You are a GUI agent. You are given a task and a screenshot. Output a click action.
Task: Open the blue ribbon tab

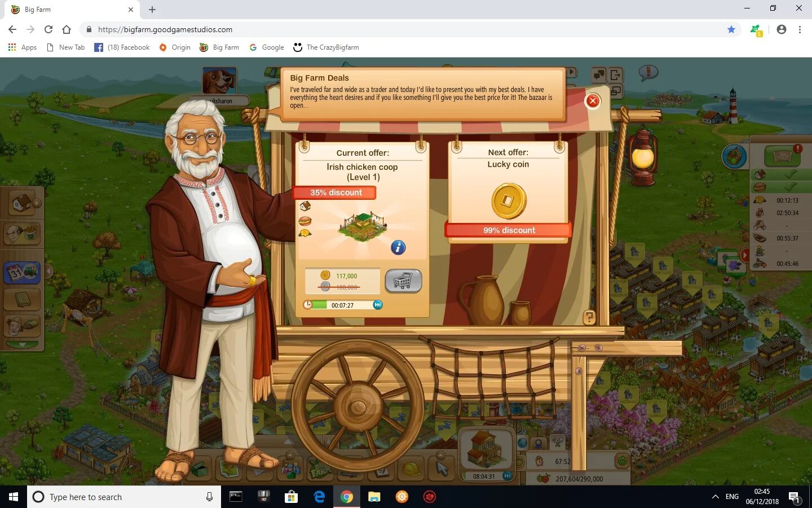point(539,444)
